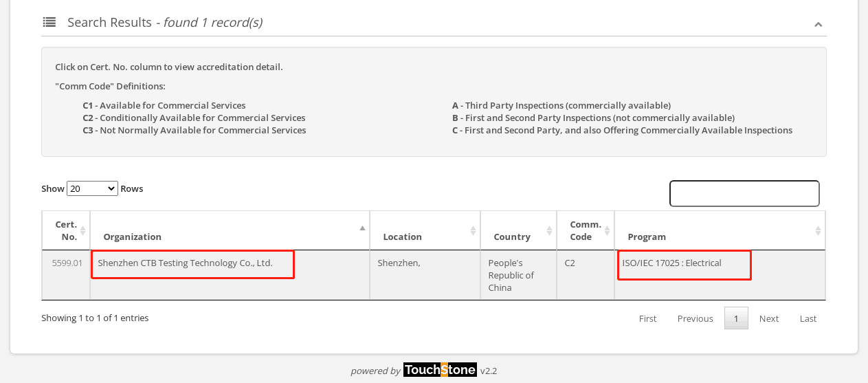Focus the table filter search box
Image resolution: width=868 pixels, height=383 pixels.
tap(744, 193)
